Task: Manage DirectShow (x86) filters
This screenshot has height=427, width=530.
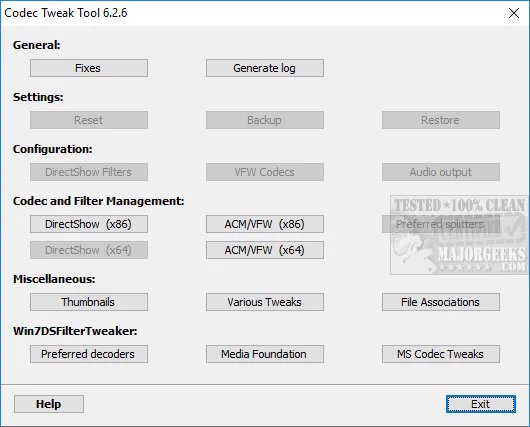Action: tap(89, 224)
